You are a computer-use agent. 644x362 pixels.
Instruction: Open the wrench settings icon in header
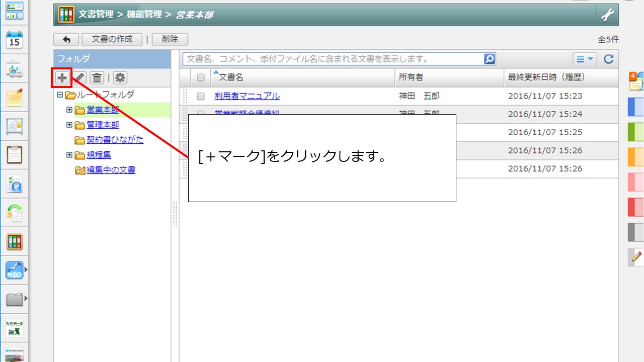tap(607, 15)
